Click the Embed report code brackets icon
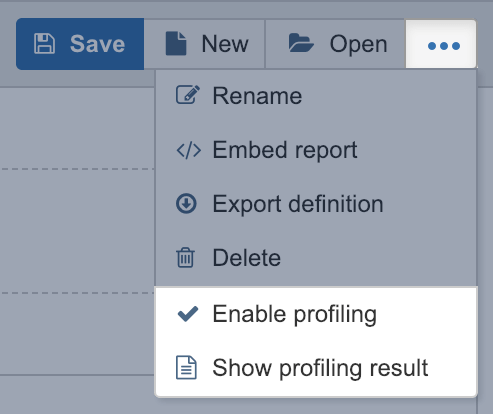The height and width of the screenshot is (414, 493). (x=188, y=150)
